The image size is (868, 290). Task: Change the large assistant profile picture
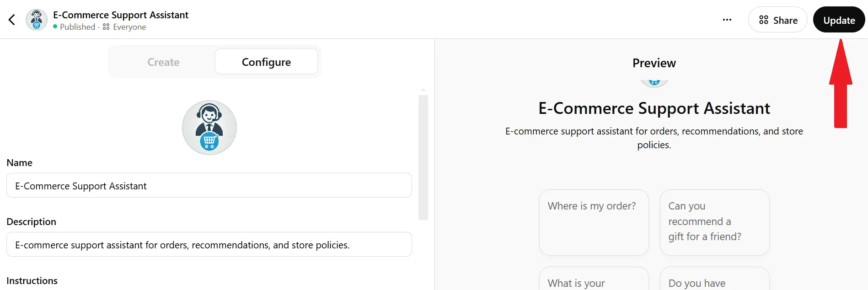coord(209,128)
